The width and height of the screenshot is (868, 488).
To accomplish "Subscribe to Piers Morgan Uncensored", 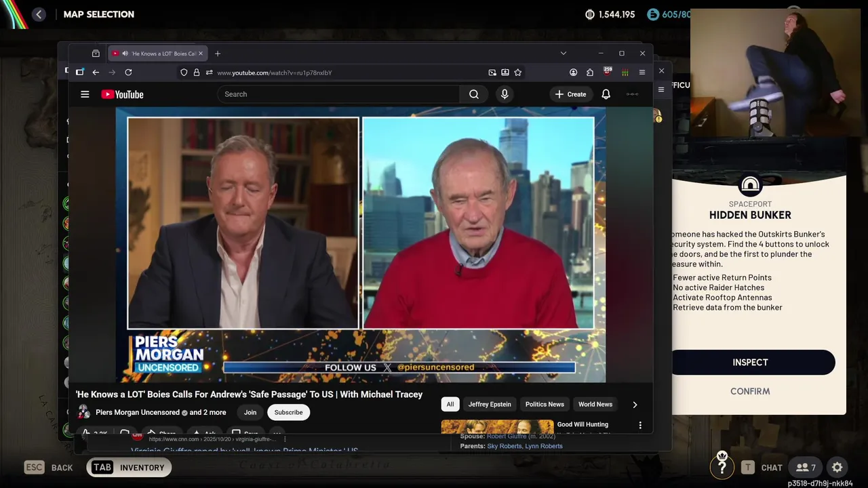I will [x=288, y=412].
